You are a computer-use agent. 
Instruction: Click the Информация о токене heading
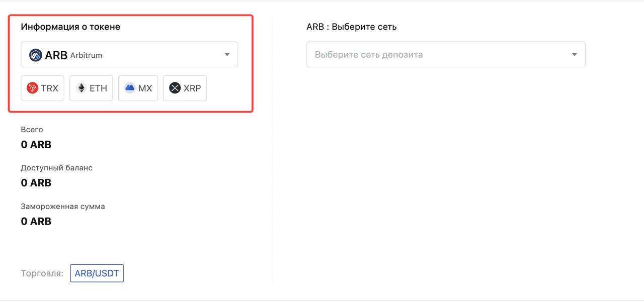click(70, 27)
